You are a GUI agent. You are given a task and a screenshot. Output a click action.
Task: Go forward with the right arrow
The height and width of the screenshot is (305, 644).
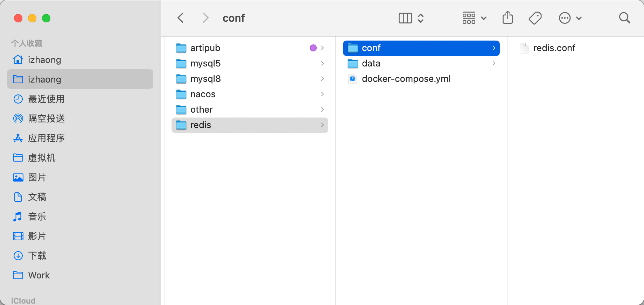(206, 18)
